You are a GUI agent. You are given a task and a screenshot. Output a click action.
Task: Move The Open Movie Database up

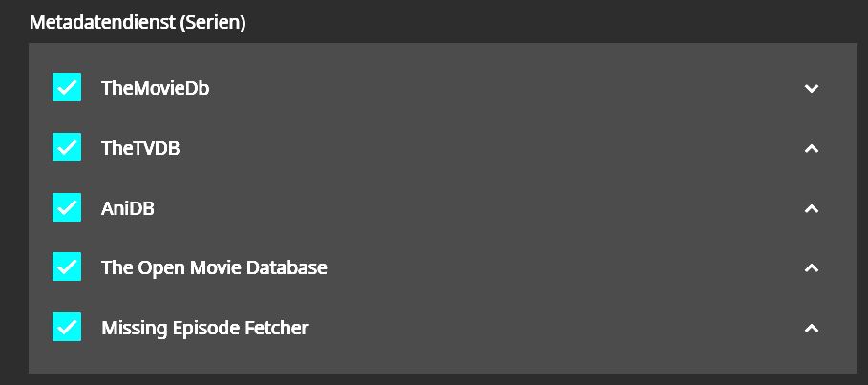coord(812,267)
